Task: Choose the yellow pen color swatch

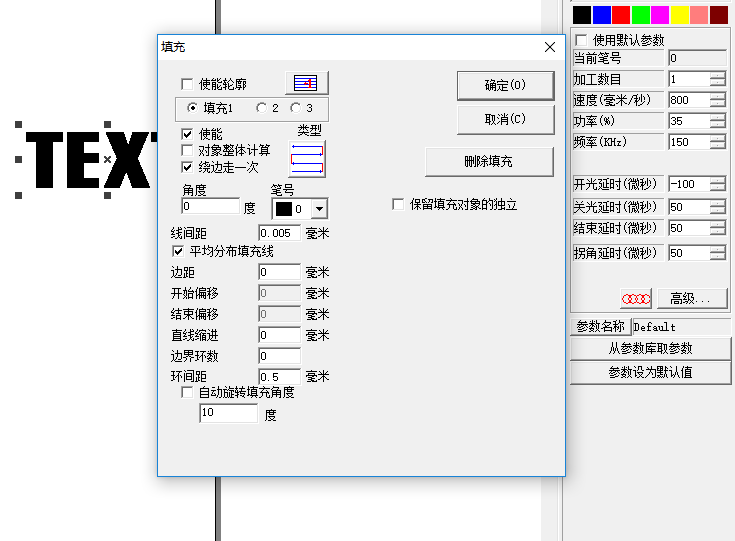Action: coord(680,15)
